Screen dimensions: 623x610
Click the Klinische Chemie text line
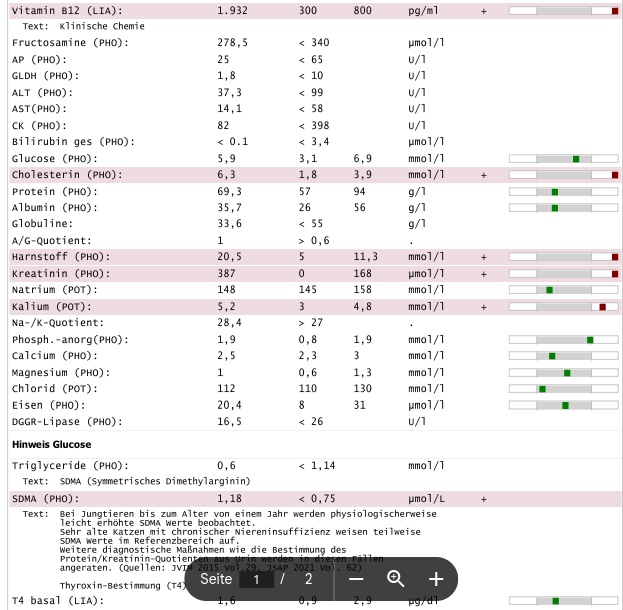(102, 26)
